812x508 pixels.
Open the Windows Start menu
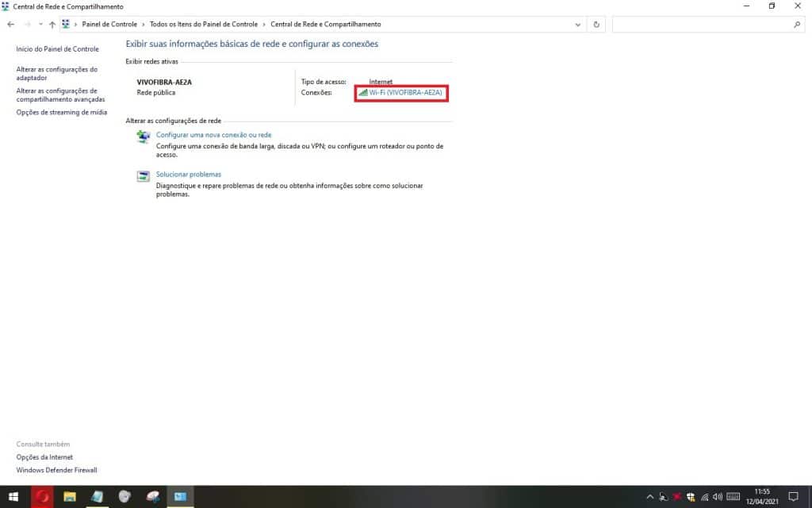[x=13, y=497]
